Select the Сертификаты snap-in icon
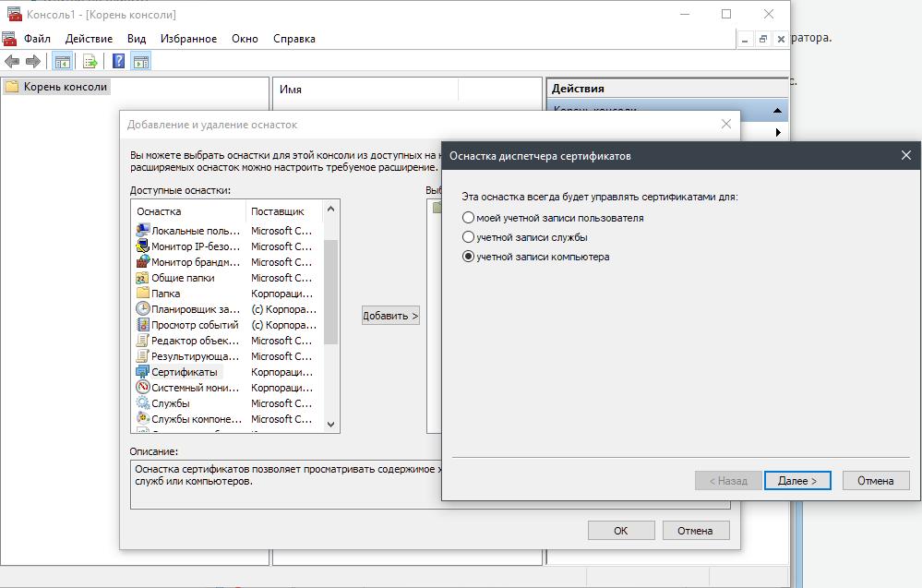 pos(143,372)
